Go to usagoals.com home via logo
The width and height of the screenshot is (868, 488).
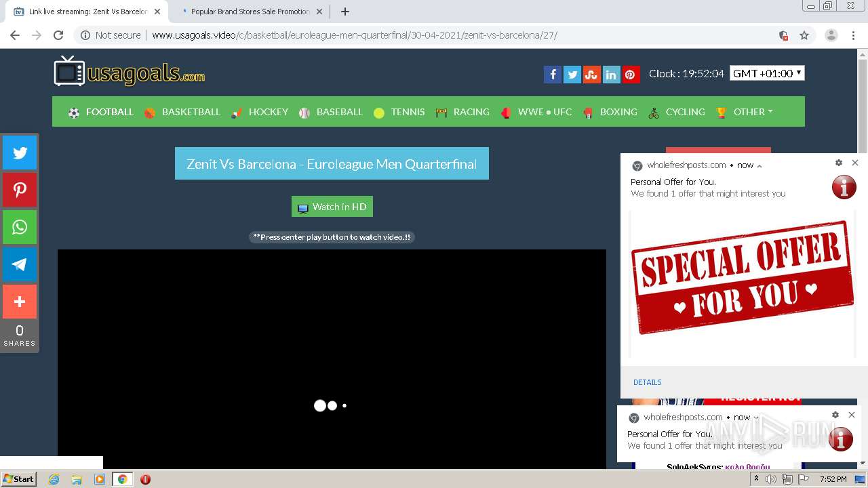click(130, 71)
